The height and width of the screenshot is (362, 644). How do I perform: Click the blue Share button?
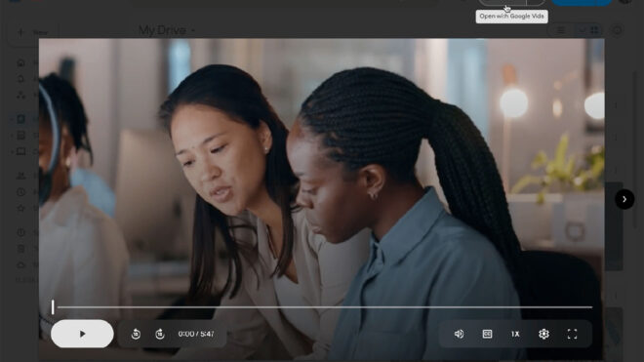(x=582, y=2)
